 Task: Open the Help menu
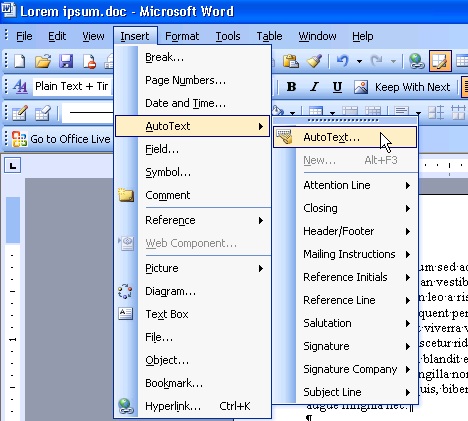(x=363, y=36)
